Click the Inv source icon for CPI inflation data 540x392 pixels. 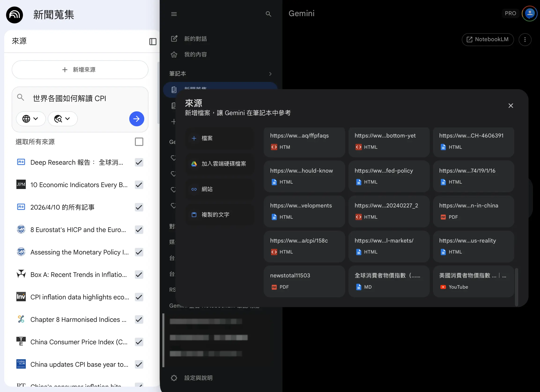21,297
